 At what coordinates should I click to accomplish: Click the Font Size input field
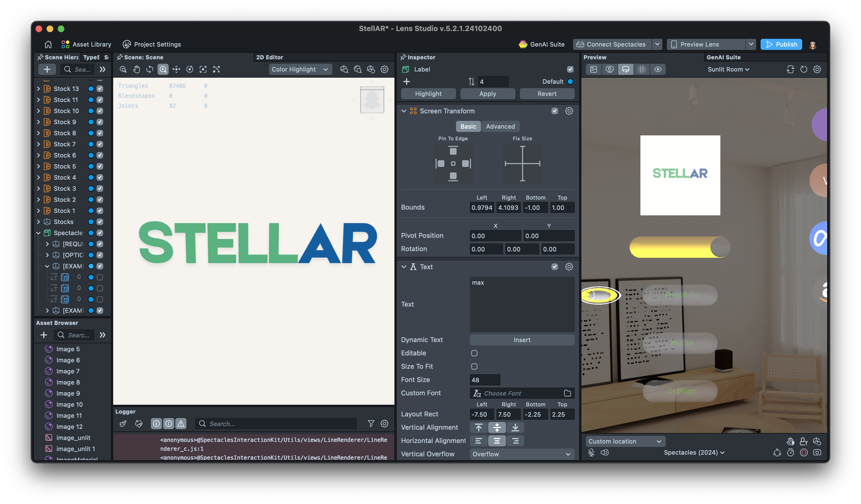(x=485, y=380)
